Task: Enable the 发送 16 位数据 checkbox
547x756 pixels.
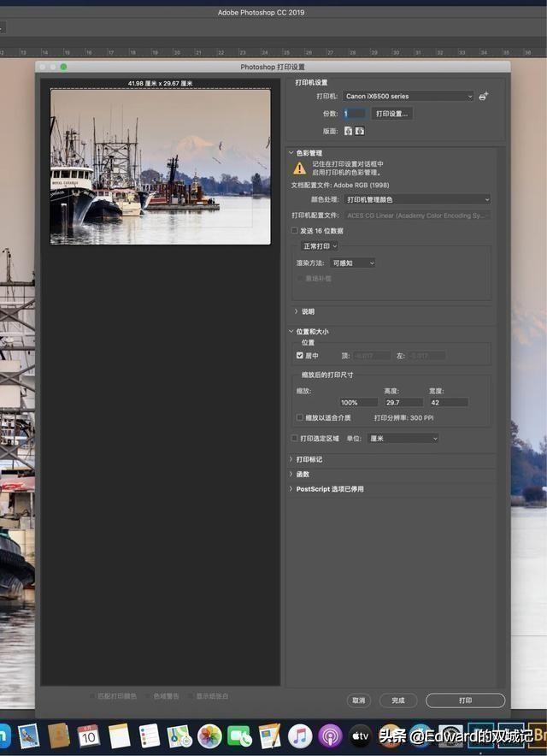Action: (x=295, y=230)
